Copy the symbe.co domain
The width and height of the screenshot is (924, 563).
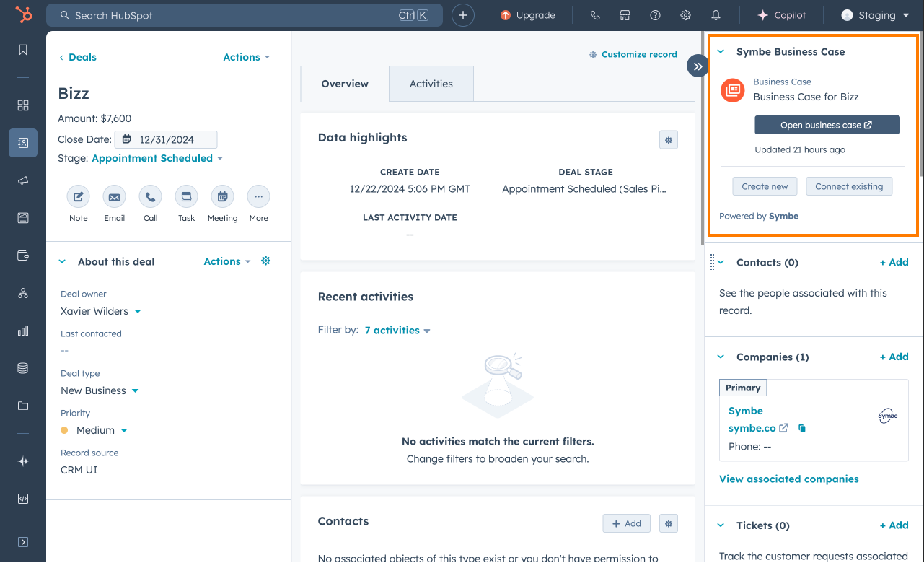802,428
